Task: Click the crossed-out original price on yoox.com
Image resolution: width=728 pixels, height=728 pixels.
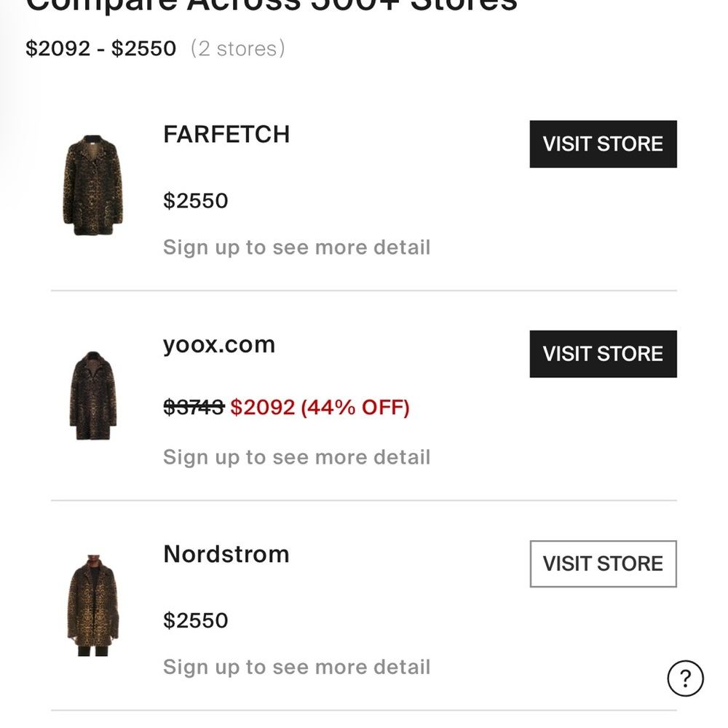Action: [193, 407]
